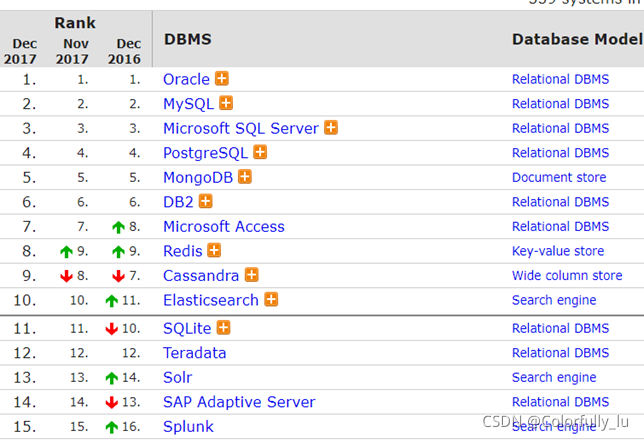The image size is (644, 440).
Task: Open the MySQL link
Action: coord(189,104)
